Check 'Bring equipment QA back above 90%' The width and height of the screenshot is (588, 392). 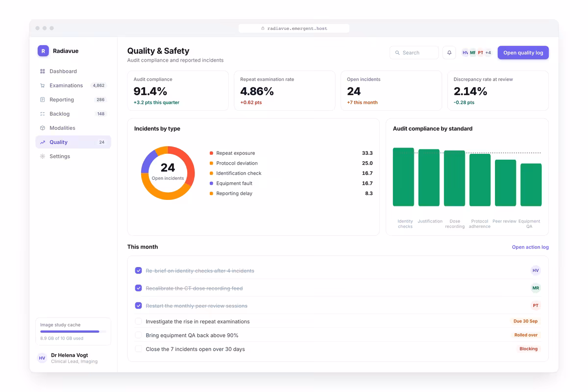pos(138,335)
